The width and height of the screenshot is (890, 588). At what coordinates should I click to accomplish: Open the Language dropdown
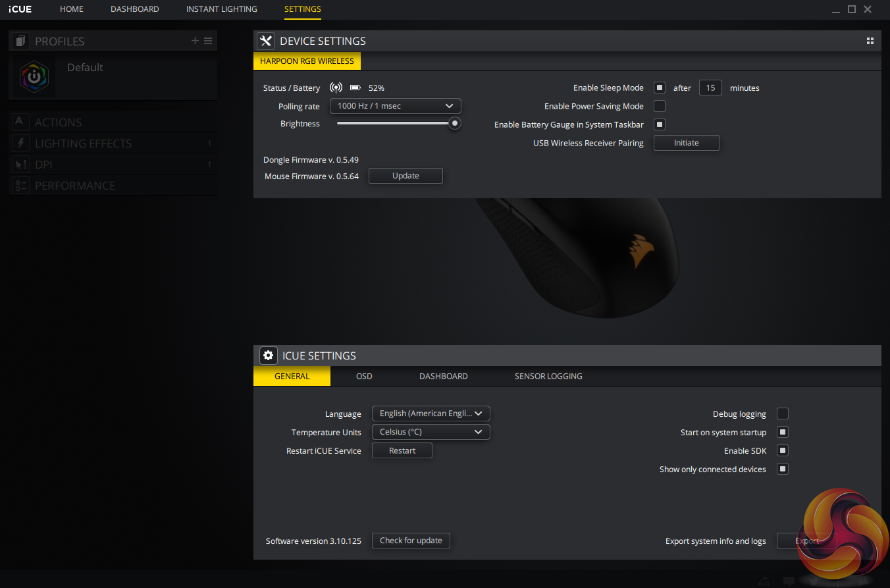pos(431,414)
